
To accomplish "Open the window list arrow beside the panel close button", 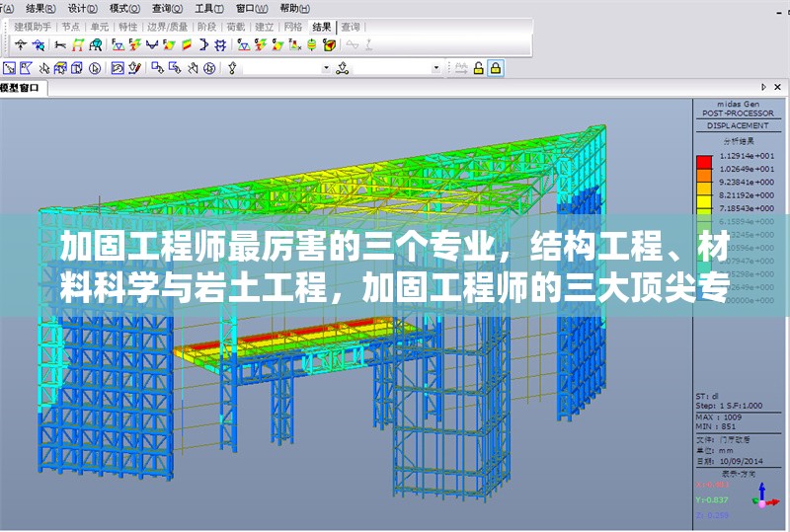I will click(765, 88).
